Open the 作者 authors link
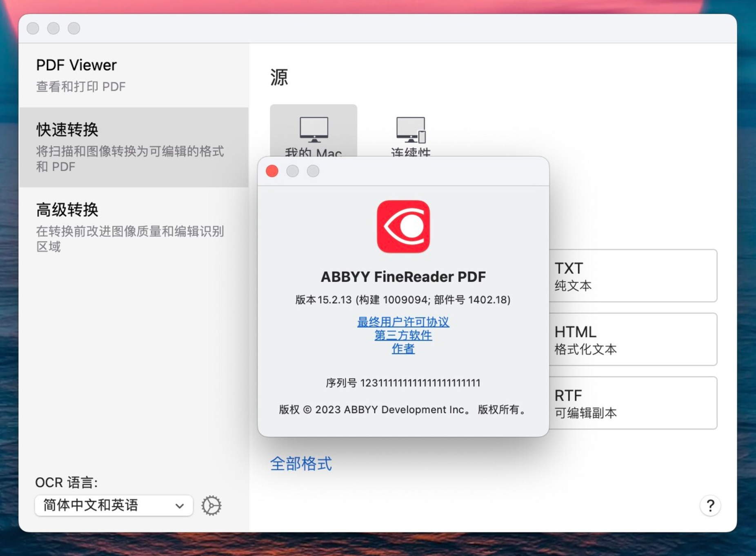 pos(403,349)
